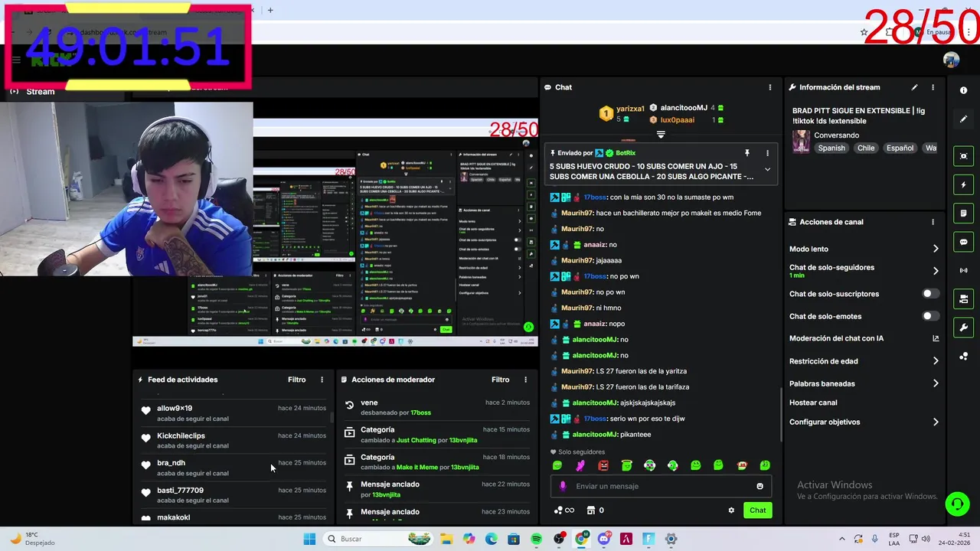The height and width of the screenshot is (551, 980).
Task: Click the Español tag
Action: [900, 148]
